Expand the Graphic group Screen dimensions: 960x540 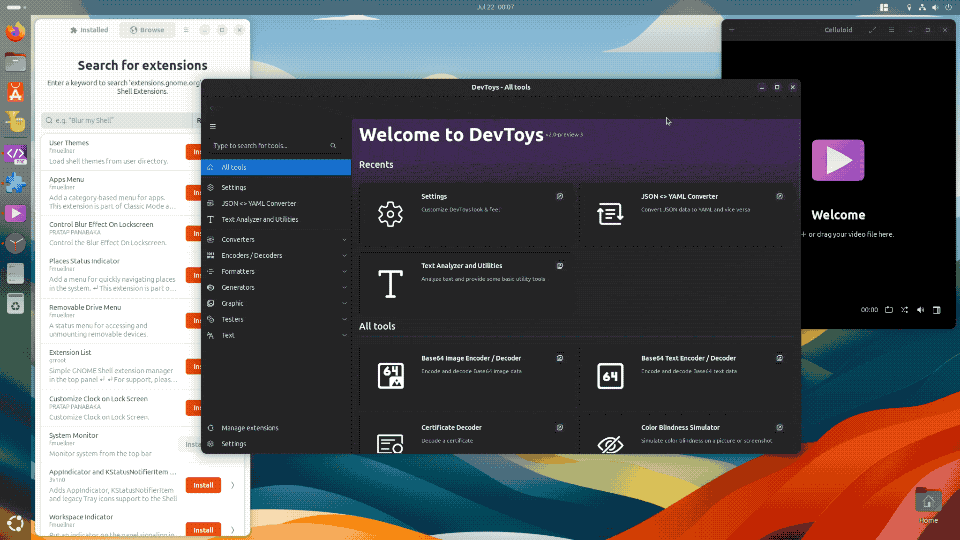coord(345,303)
